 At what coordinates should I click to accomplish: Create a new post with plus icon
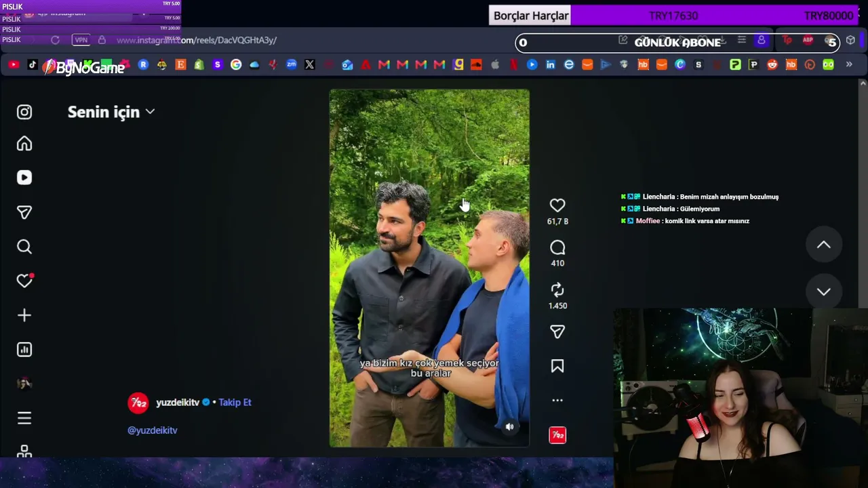[24, 315]
